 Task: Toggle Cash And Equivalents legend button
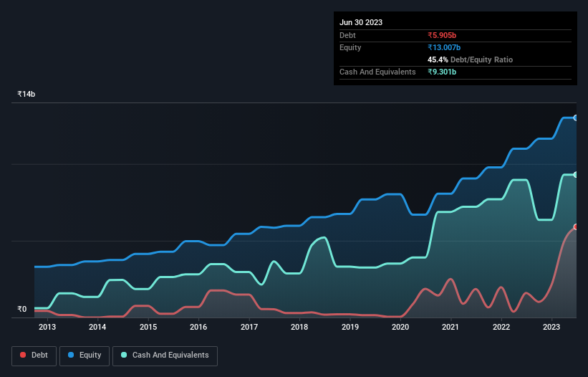coord(165,355)
